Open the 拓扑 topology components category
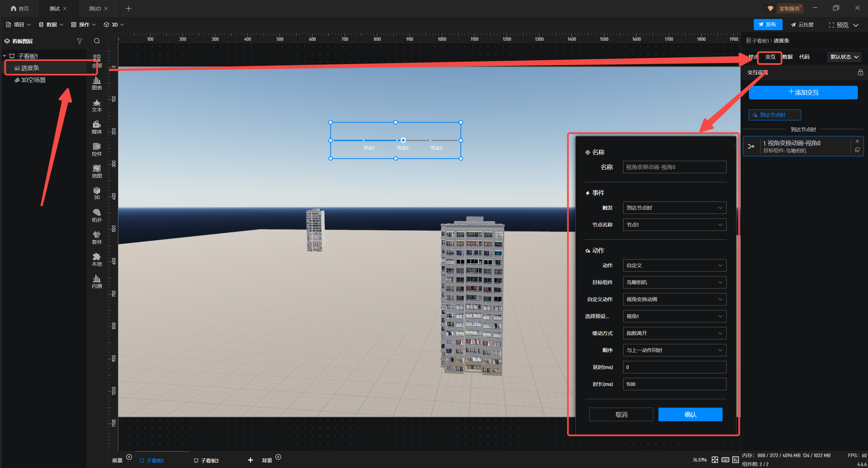The width and height of the screenshot is (868, 468). tap(97, 215)
